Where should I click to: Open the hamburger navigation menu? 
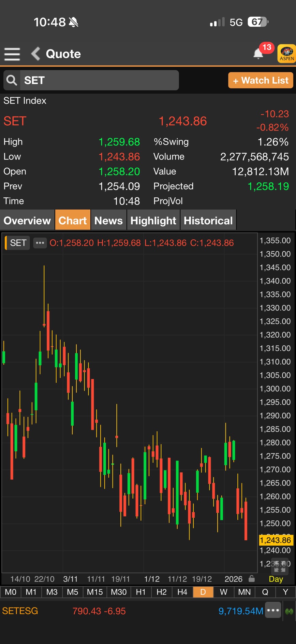[x=12, y=54]
